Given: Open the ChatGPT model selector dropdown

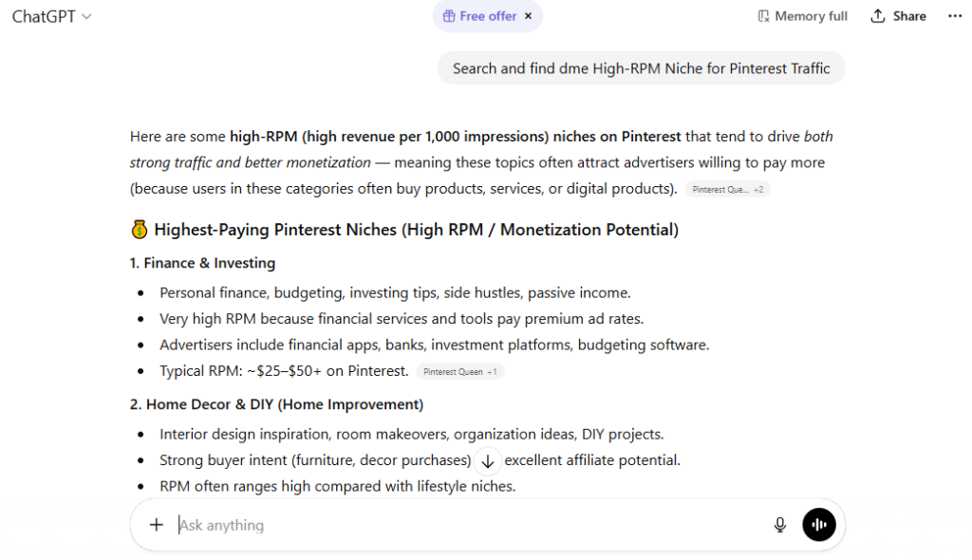Looking at the screenshot, I should pyautogui.click(x=52, y=16).
